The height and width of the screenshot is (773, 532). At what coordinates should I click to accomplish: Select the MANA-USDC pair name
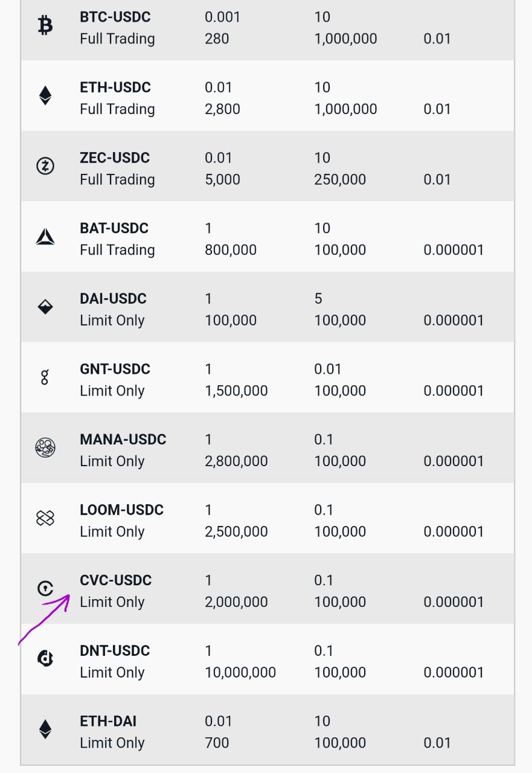[123, 440]
